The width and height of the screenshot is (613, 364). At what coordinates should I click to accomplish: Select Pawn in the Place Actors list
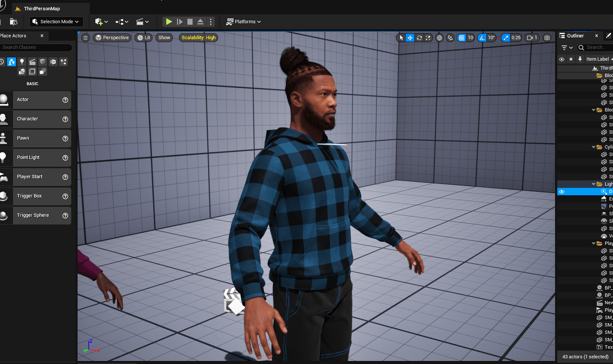click(36, 138)
